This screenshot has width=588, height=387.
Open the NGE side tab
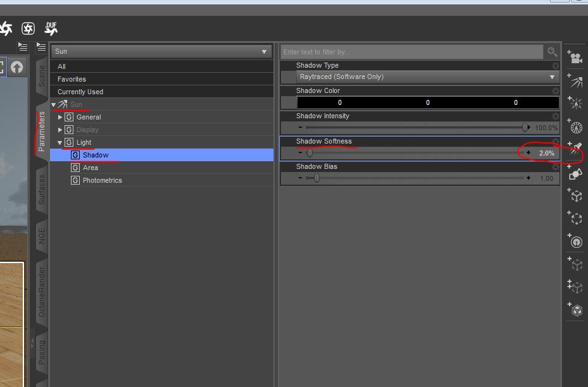click(x=42, y=236)
